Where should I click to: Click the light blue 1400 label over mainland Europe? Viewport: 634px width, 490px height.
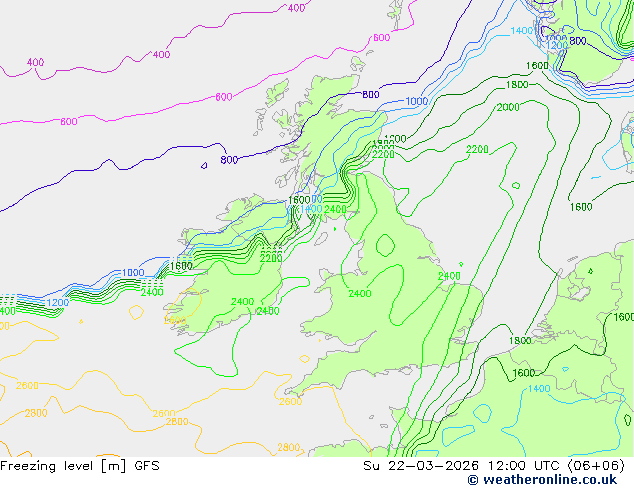point(539,389)
